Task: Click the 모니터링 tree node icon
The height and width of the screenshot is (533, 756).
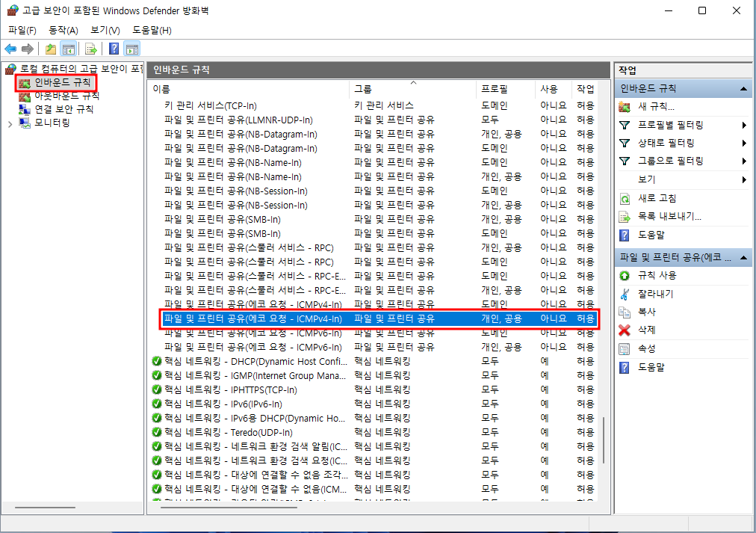Action: (25, 123)
